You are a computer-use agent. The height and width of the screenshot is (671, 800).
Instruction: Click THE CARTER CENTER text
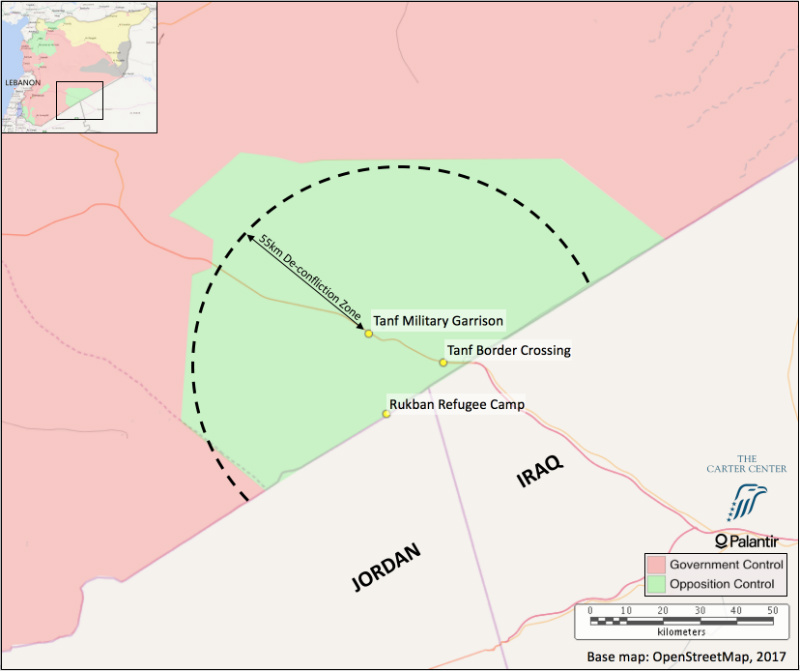pyautogui.click(x=751, y=466)
